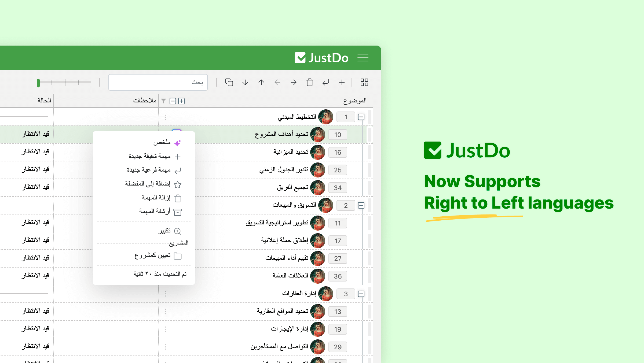
Task: Drag the progress slider in toolbar
Action: pos(38,83)
